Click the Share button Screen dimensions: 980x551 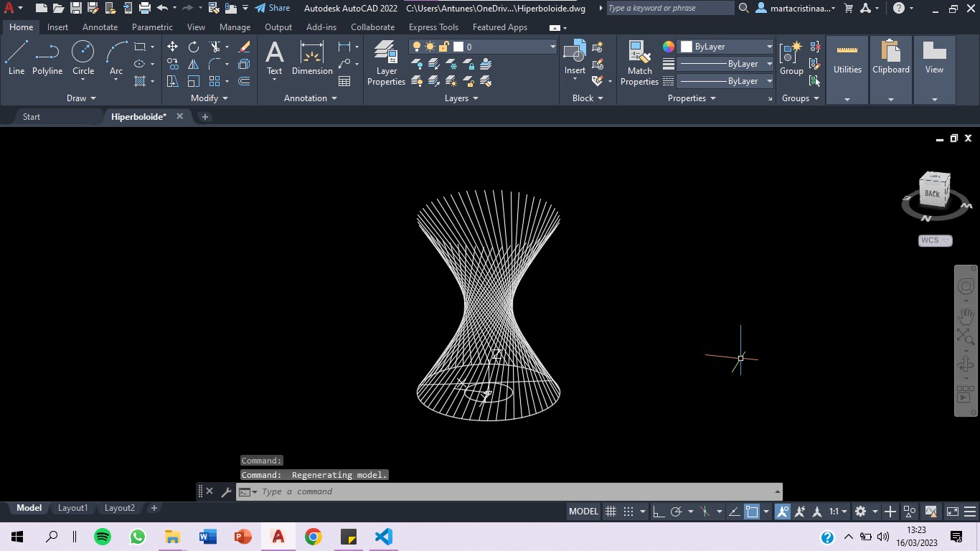(273, 8)
